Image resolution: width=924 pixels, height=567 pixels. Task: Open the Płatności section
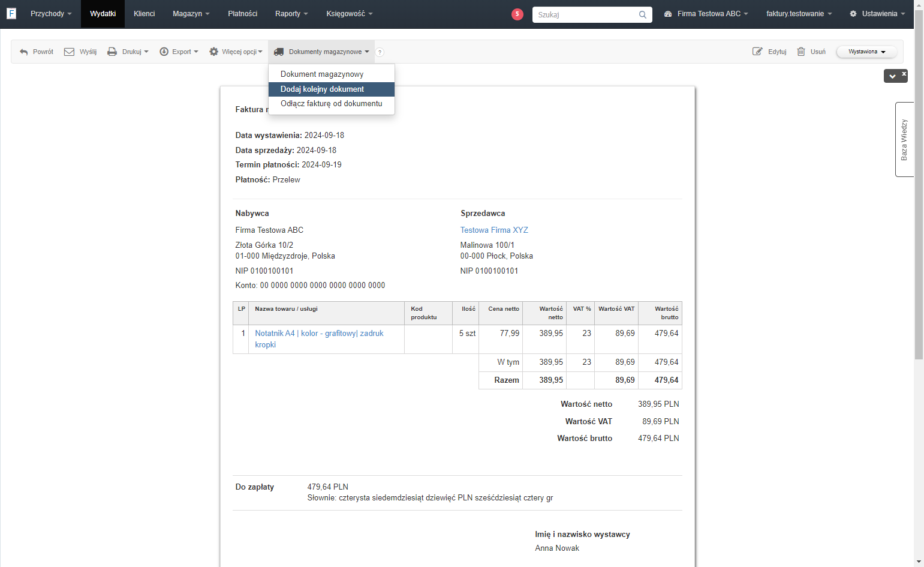point(242,14)
